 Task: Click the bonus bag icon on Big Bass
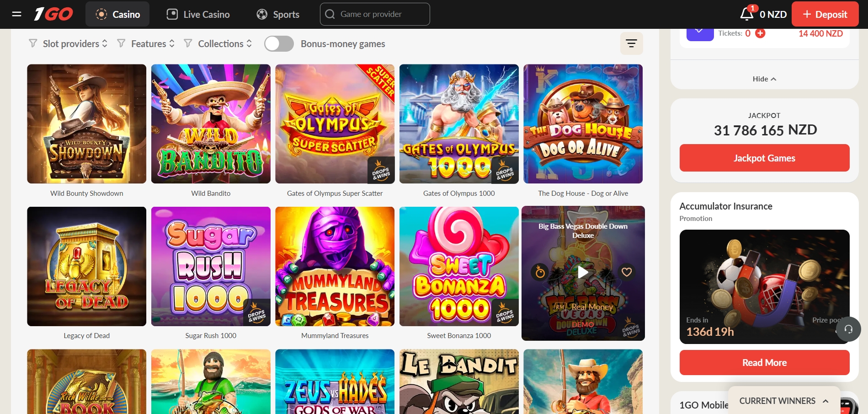coord(540,272)
